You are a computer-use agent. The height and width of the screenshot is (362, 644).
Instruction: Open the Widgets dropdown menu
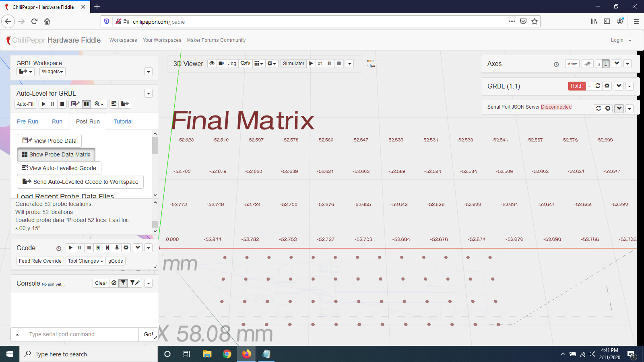point(52,72)
